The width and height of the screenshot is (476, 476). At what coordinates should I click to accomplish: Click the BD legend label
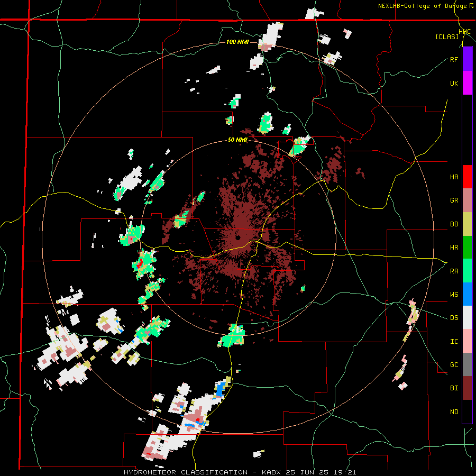[454, 224]
